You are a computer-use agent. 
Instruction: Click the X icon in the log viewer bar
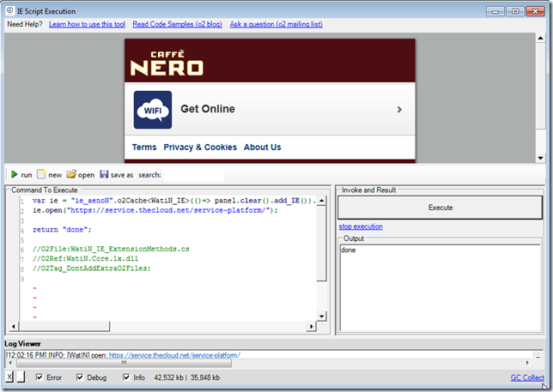tap(9, 377)
